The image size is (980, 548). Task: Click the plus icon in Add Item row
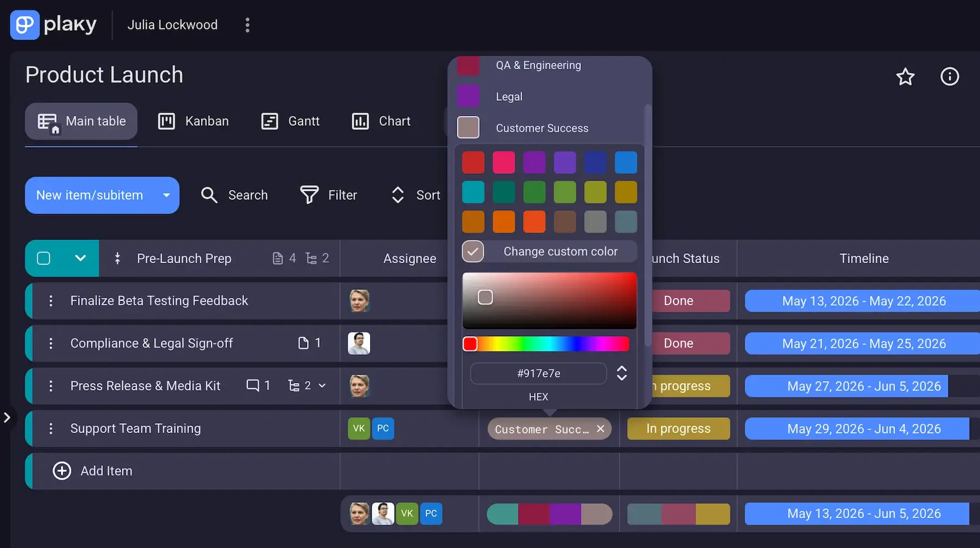pos(62,471)
